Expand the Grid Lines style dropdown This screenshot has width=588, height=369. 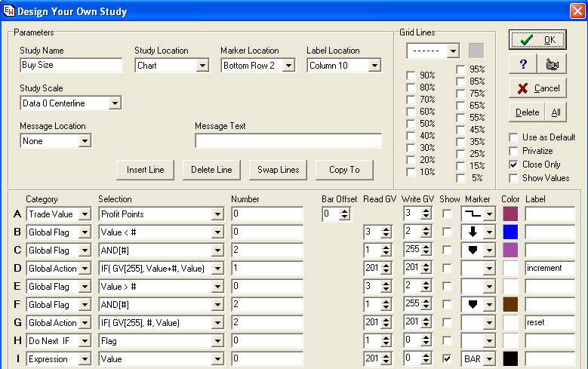[x=453, y=51]
